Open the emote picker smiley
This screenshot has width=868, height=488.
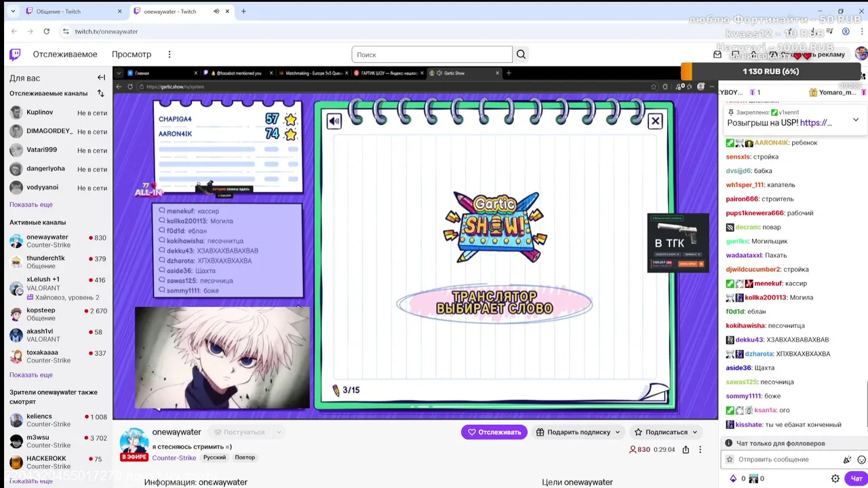(862, 460)
